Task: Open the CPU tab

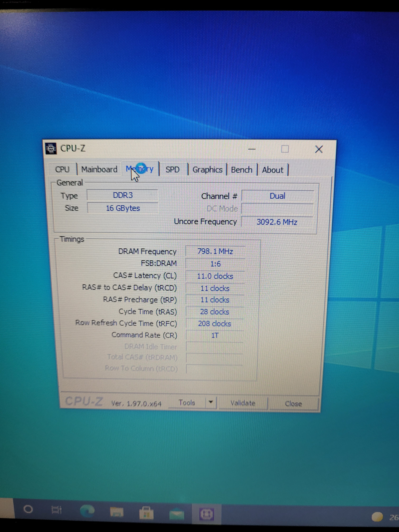Action: pos(63,169)
